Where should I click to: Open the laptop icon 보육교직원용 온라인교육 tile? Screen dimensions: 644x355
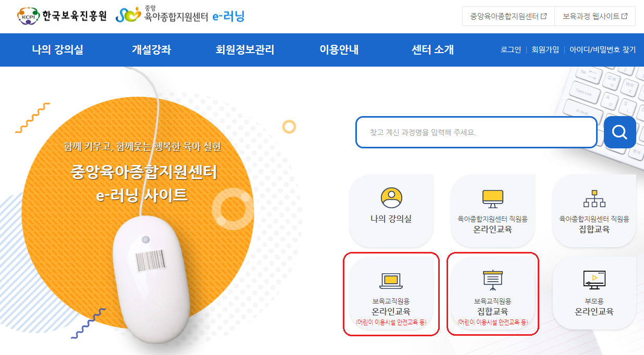(x=391, y=294)
